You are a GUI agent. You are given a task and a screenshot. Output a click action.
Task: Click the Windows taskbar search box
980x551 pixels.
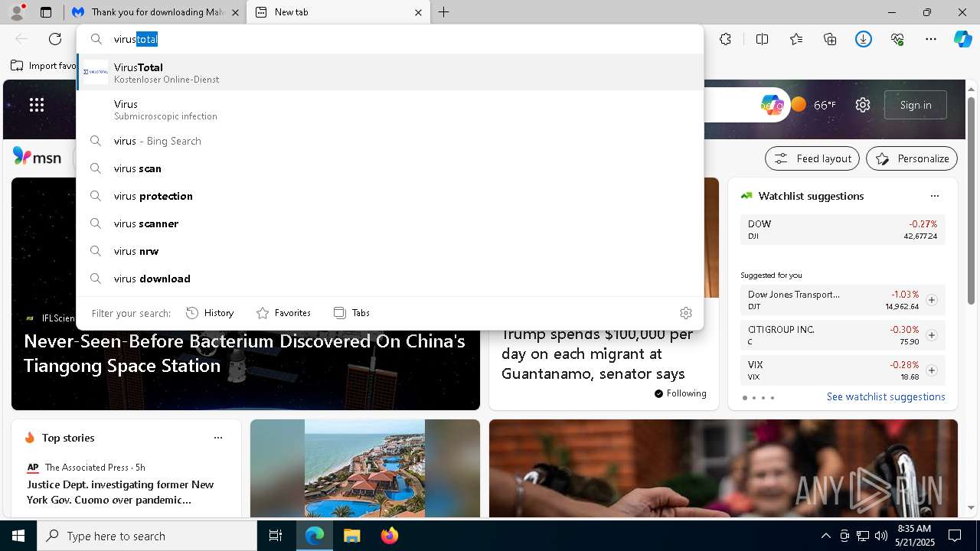click(x=147, y=536)
